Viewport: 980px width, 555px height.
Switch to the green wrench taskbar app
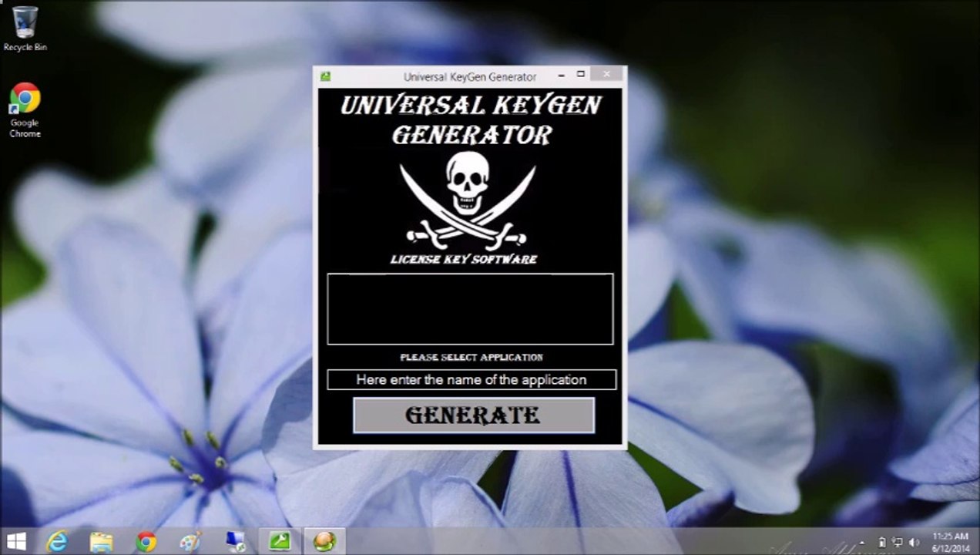click(x=280, y=542)
